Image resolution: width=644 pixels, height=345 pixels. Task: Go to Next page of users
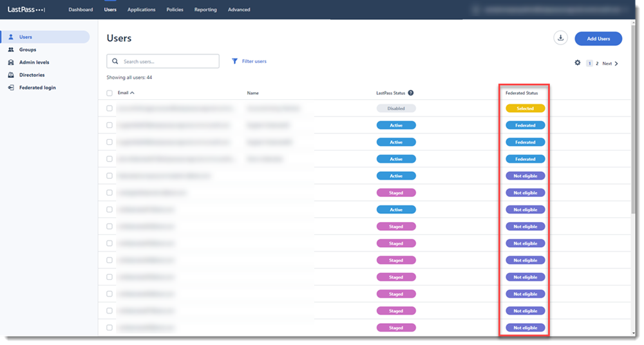(610, 64)
